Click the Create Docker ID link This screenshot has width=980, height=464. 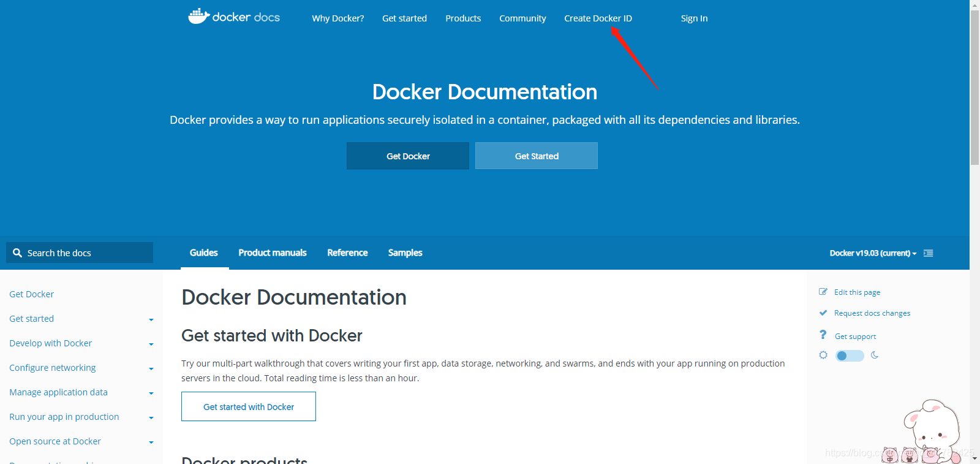pyautogui.click(x=598, y=18)
